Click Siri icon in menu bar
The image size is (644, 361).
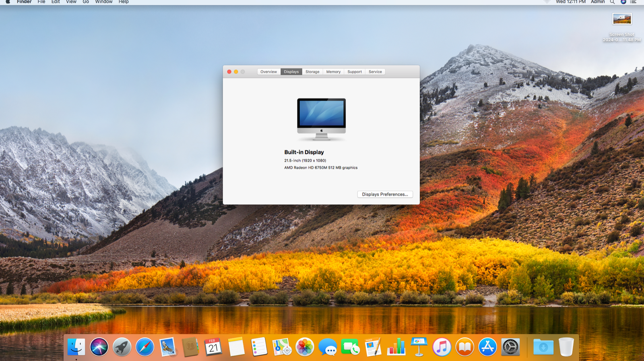pyautogui.click(x=623, y=2)
